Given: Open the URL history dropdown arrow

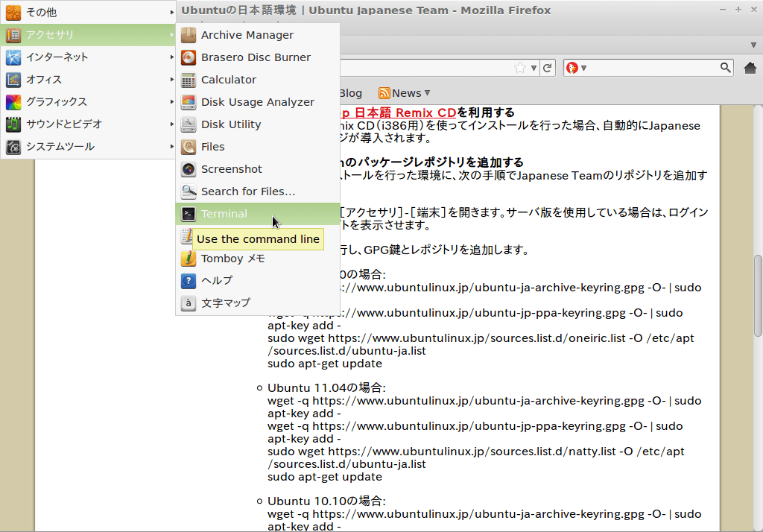Looking at the screenshot, I should point(534,68).
